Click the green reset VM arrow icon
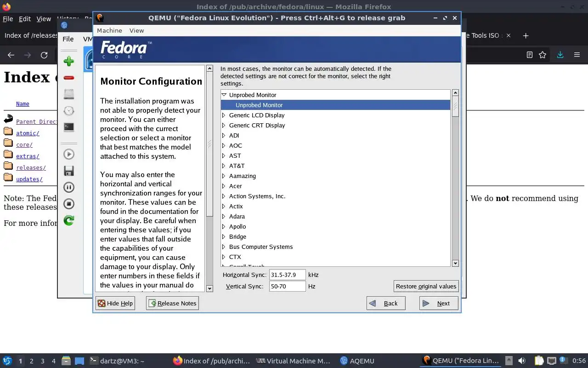The width and height of the screenshot is (588, 368). 69,220
